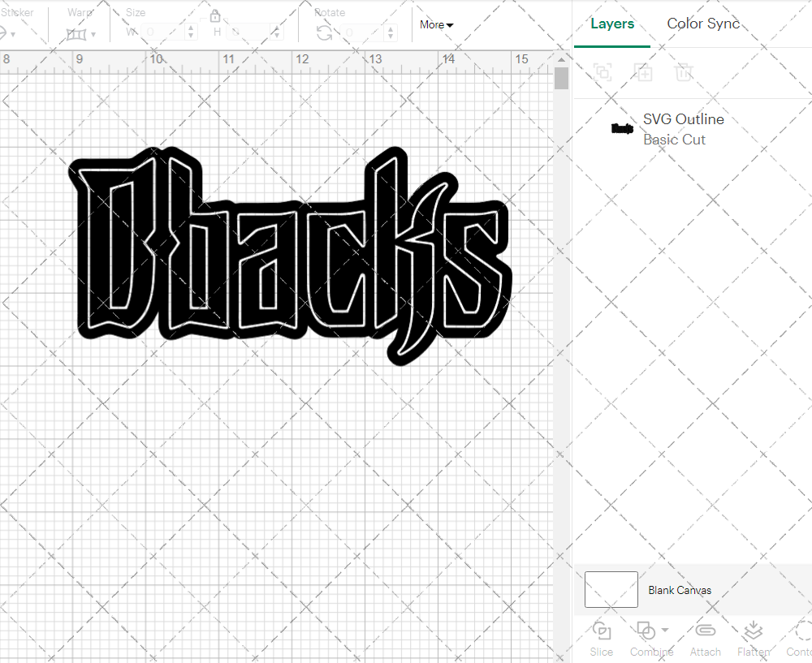The image size is (812, 663).
Task: Click the Group layers icon
Action: 603,72
